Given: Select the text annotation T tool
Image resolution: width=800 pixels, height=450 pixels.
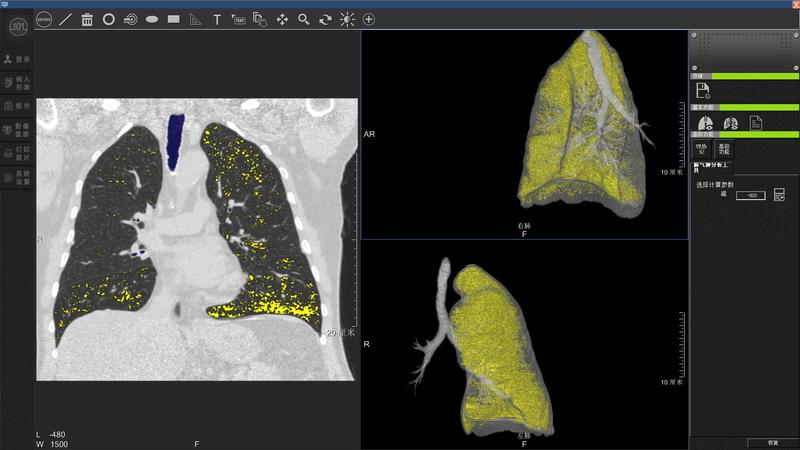Looking at the screenshot, I should (217, 20).
